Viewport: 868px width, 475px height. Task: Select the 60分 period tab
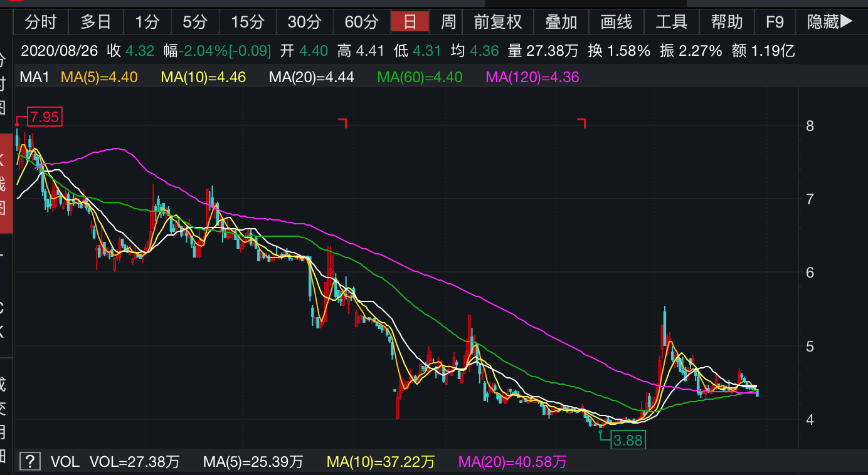pos(361,23)
